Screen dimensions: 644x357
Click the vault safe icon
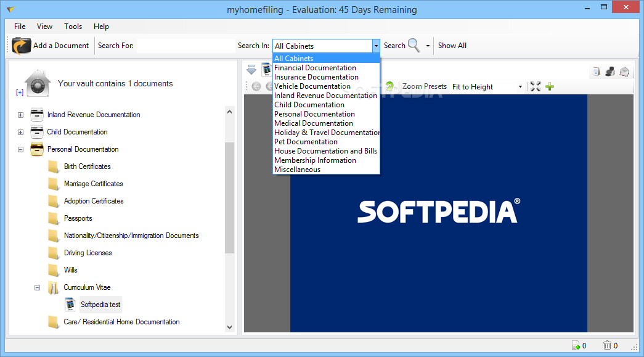(x=38, y=83)
